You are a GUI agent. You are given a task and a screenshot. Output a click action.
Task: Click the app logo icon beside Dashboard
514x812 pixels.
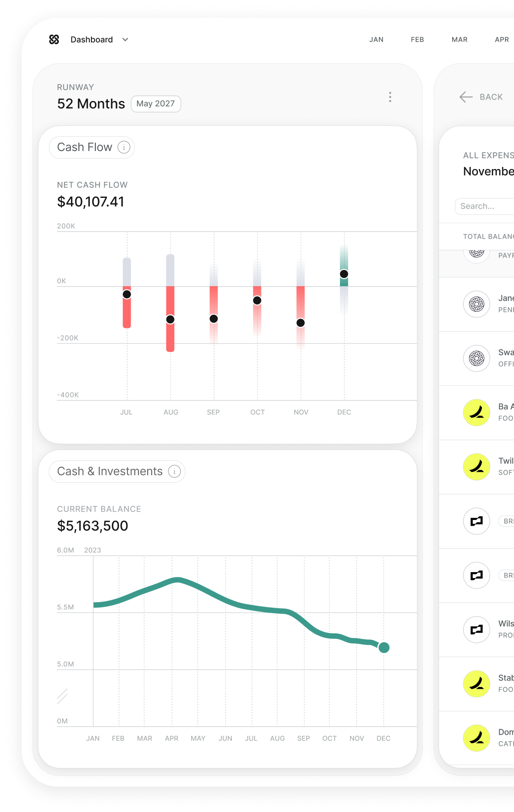click(54, 39)
